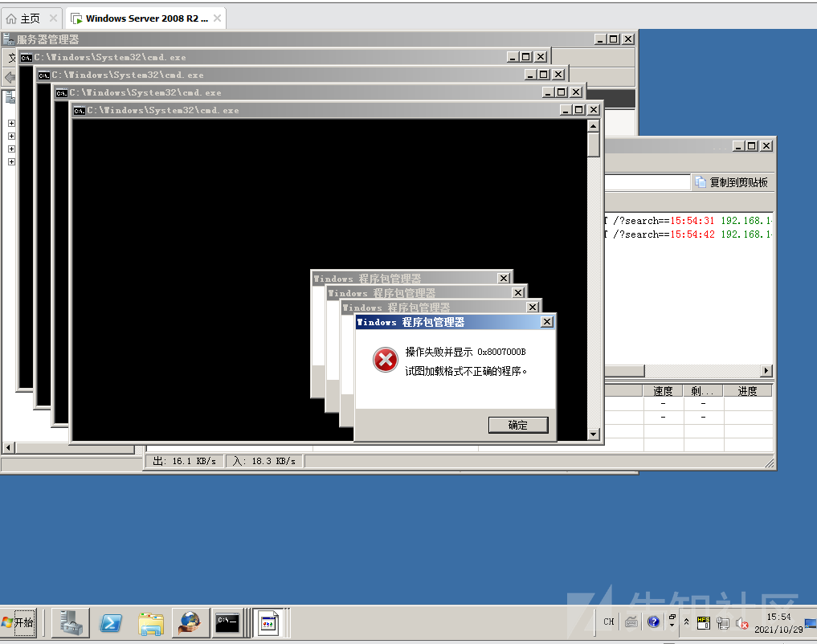Click the cmd window vertical scrollbar thumb
The image size is (817, 644).
pyautogui.click(x=593, y=145)
